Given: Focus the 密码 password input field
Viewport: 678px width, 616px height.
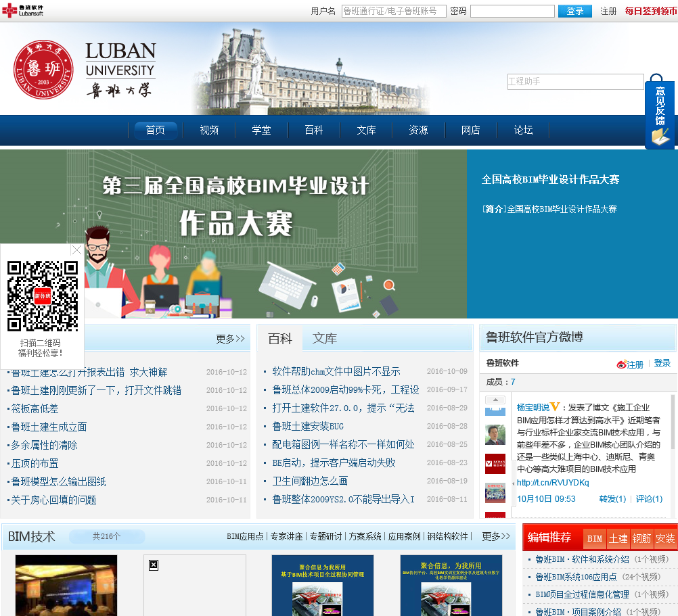Looking at the screenshot, I should click(512, 11).
